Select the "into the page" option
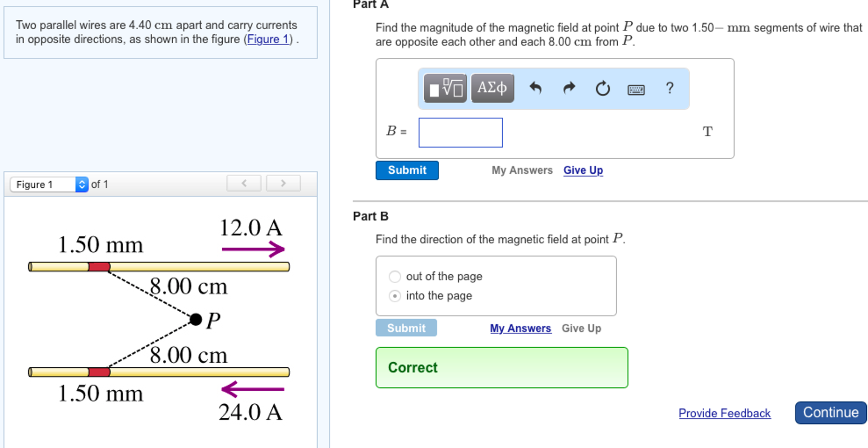The width and height of the screenshot is (868, 448). click(395, 296)
